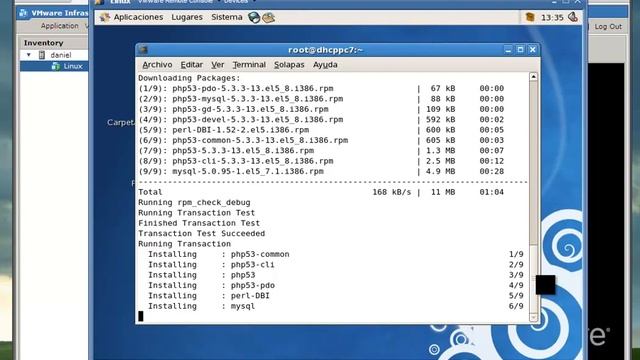The image size is (640, 360).
Task: Open the terminal Archivo menu
Action: [x=157, y=64]
